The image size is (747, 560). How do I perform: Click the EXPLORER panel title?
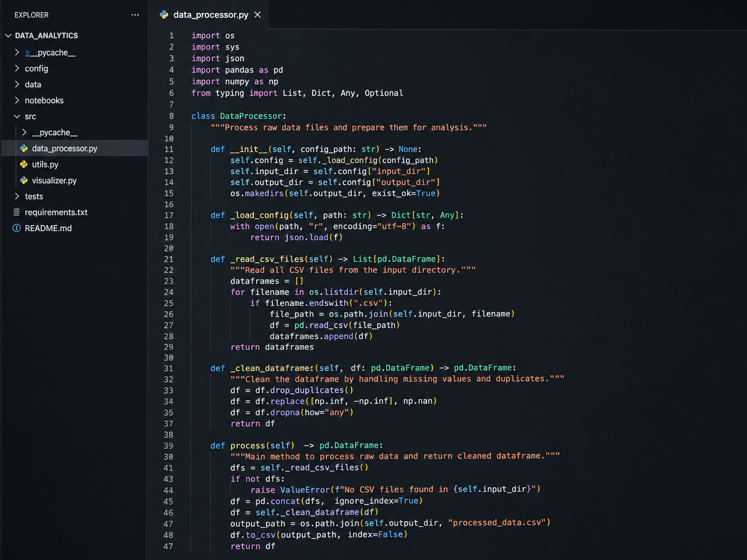point(31,15)
